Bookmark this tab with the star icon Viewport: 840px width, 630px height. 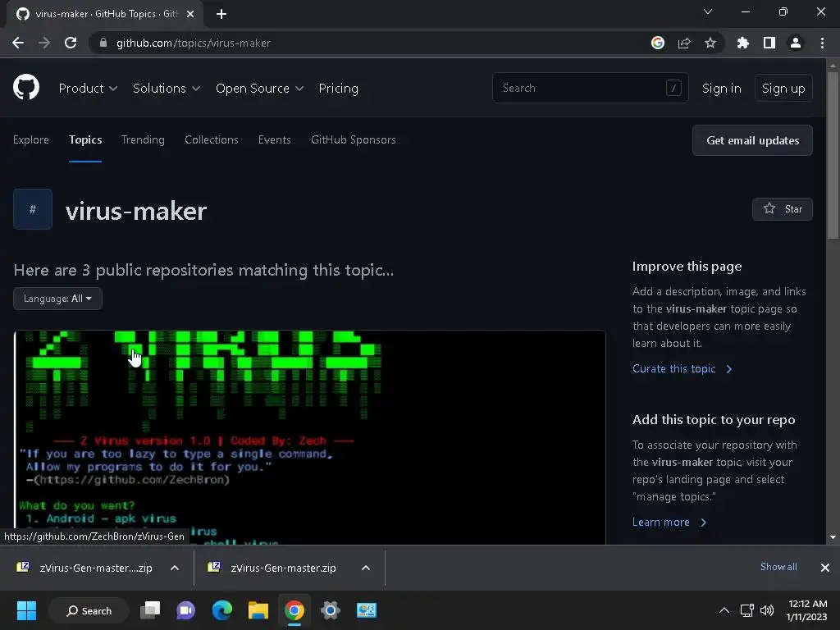(x=710, y=43)
